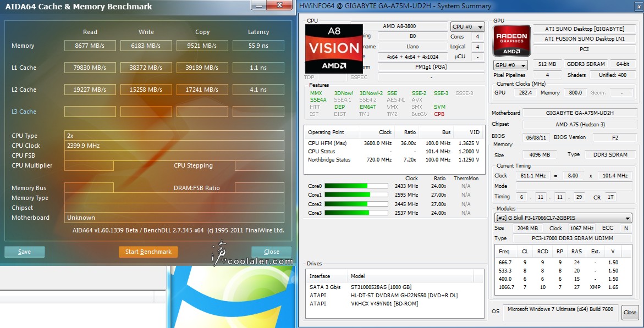The width and height of the screenshot is (644, 328).
Task: Click Memory Write value 6183 MB/s
Action: pyautogui.click(x=146, y=46)
